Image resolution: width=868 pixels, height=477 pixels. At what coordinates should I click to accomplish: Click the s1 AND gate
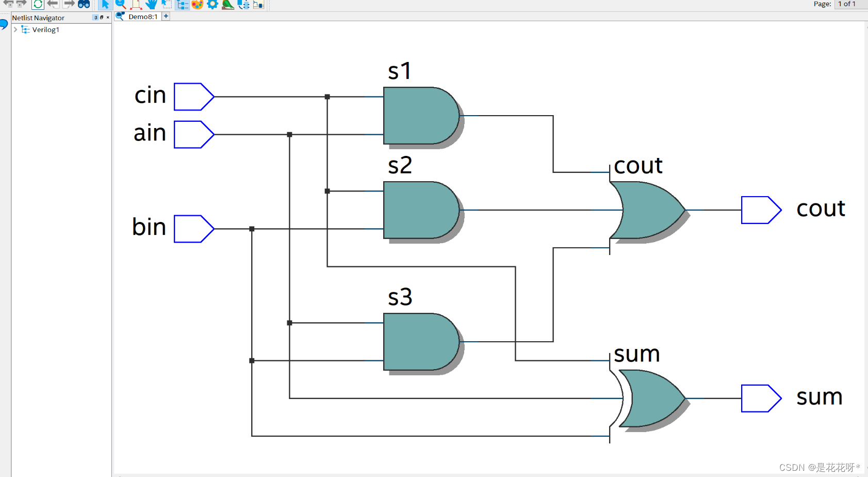tap(421, 116)
